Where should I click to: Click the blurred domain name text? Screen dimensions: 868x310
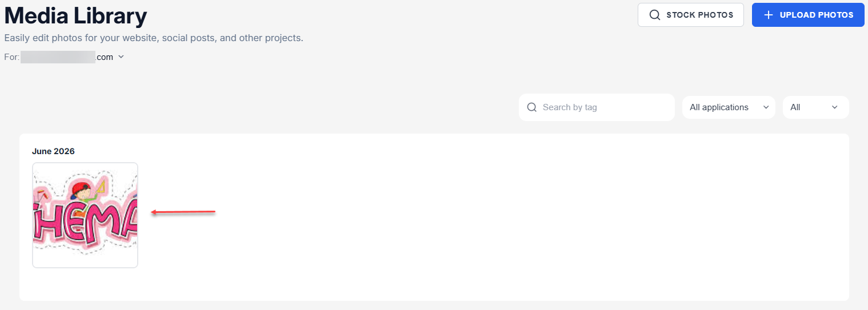coord(58,57)
